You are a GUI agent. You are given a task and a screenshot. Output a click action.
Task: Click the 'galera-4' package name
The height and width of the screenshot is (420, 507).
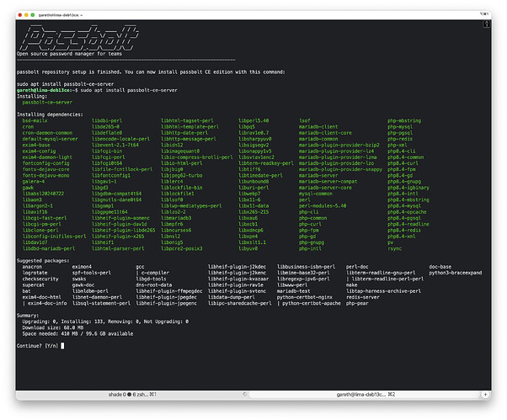click(x=34, y=181)
